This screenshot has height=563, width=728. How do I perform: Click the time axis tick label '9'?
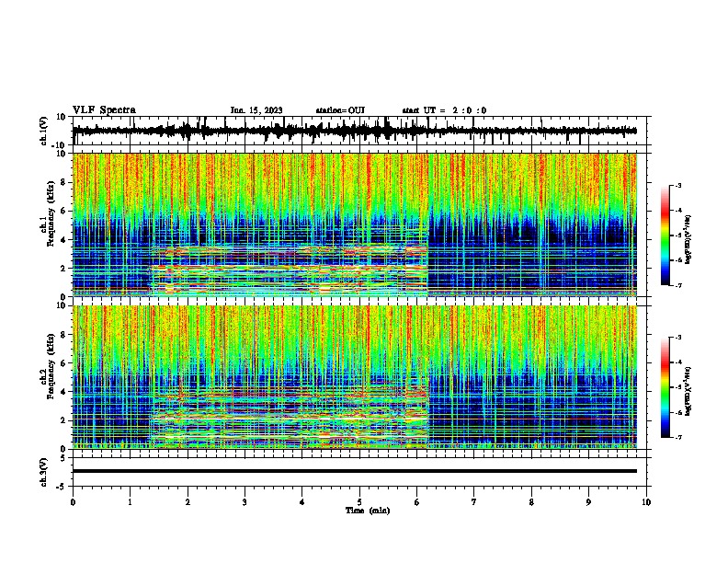click(588, 502)
